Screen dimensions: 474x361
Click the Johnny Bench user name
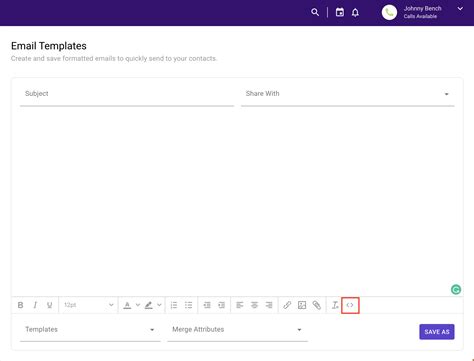[422, 8]
